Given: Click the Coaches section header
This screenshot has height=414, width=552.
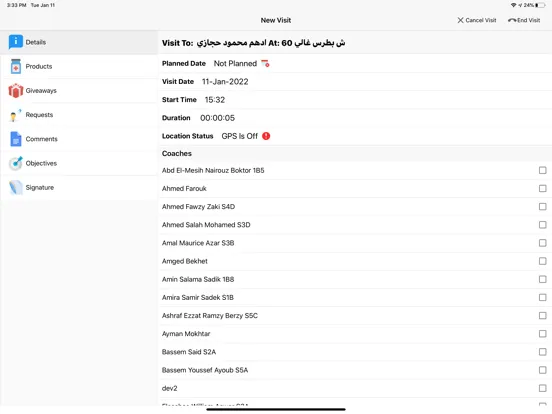Looking at the screenshot, I should pyautogui.click(x=177, y=153).
